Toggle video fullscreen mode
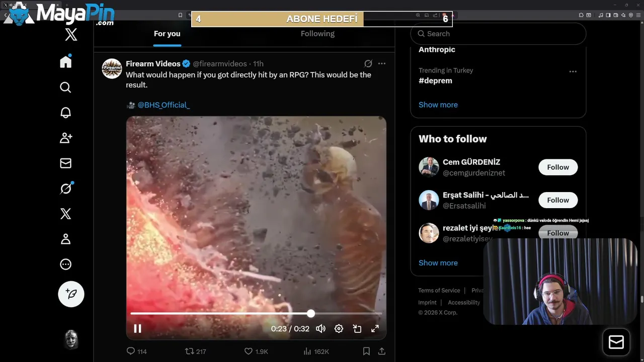The image size is (644, 362). (375, 329)
